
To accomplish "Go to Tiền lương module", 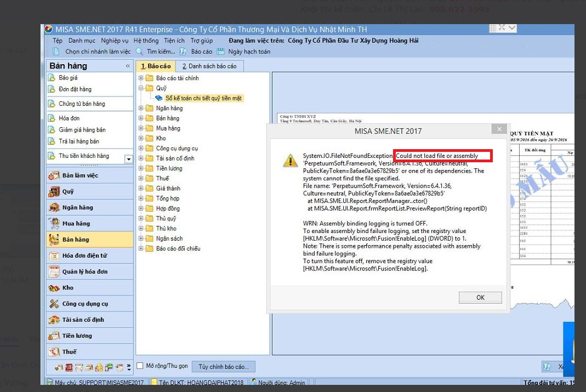I will [x=90, y=336].
